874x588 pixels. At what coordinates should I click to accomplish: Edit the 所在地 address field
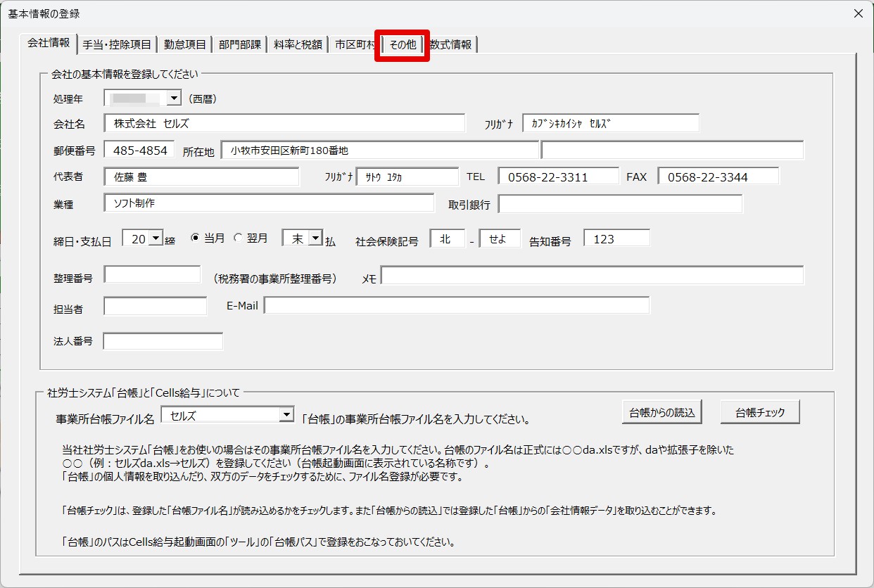point(379,151)
